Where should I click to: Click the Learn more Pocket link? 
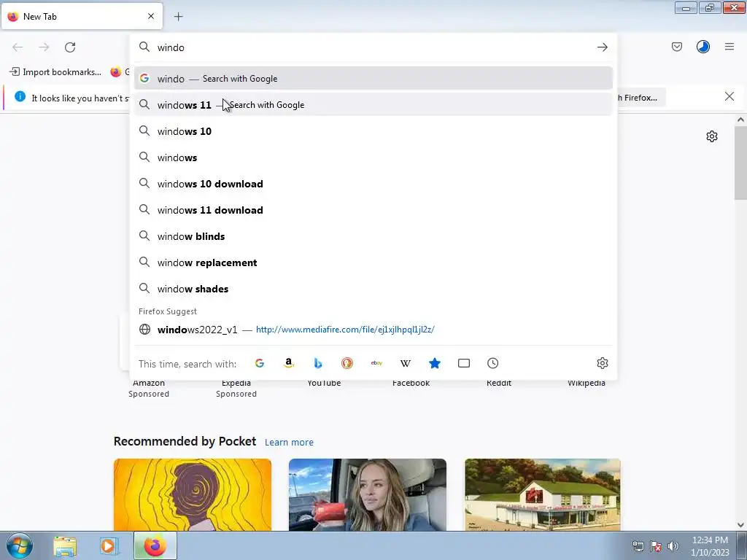[289, 443]
